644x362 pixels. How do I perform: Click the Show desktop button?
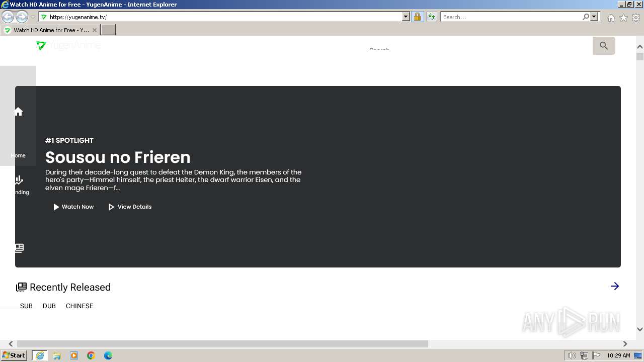(x=639, y=355)
